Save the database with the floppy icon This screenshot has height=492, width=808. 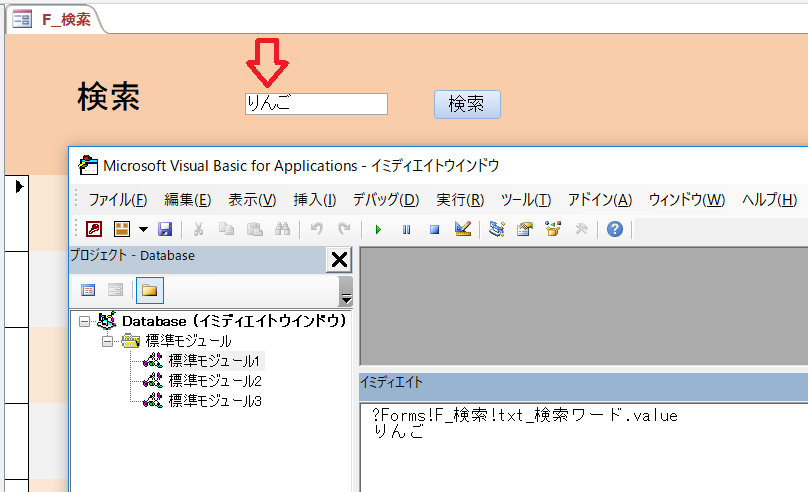point(165,229)
